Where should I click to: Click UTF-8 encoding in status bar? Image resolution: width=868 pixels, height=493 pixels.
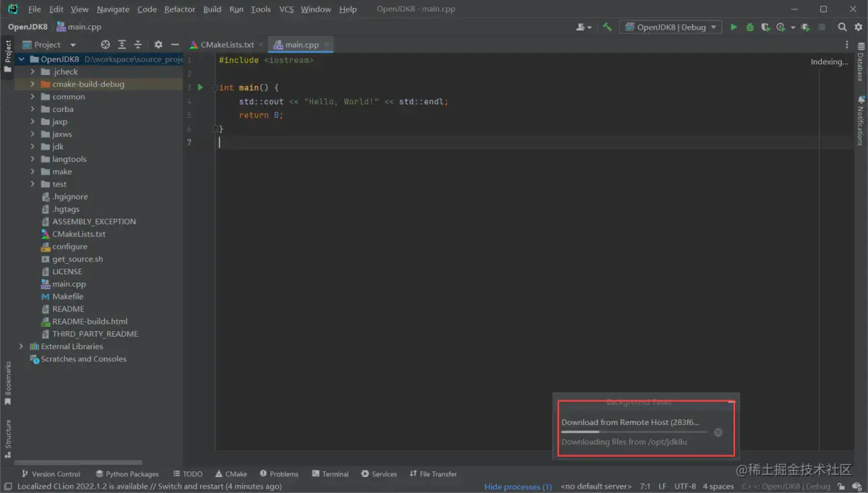685,486
